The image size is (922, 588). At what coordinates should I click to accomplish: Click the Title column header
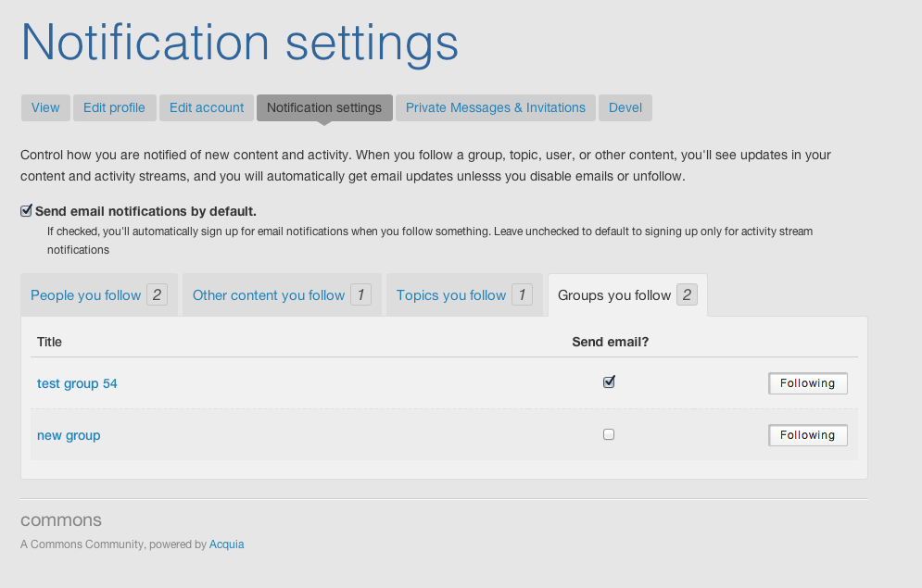(49, 342)
